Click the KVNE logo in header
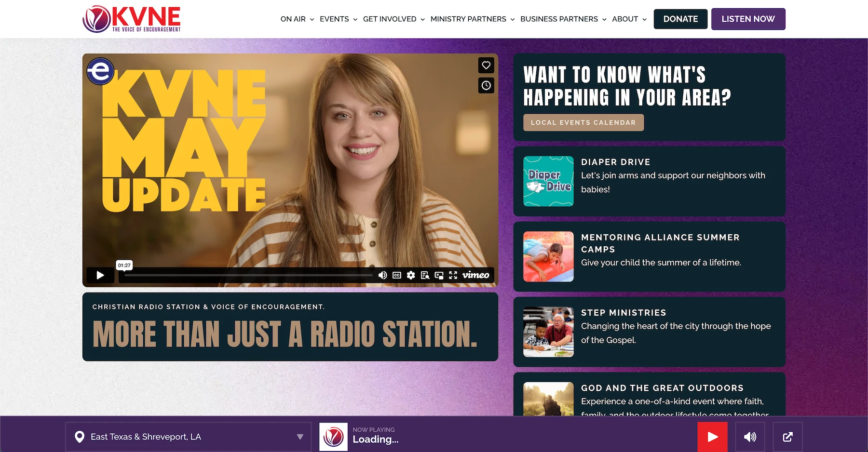This screenshot has height=452, width=868. (x=132, y=19)
